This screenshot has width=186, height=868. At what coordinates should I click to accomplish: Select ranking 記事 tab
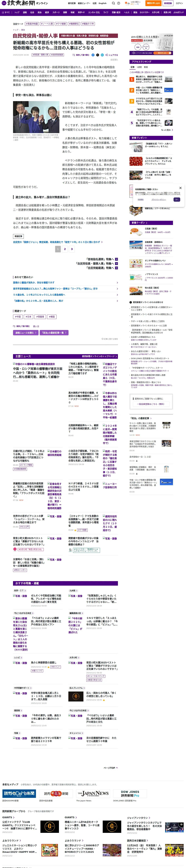click(133, 67)
